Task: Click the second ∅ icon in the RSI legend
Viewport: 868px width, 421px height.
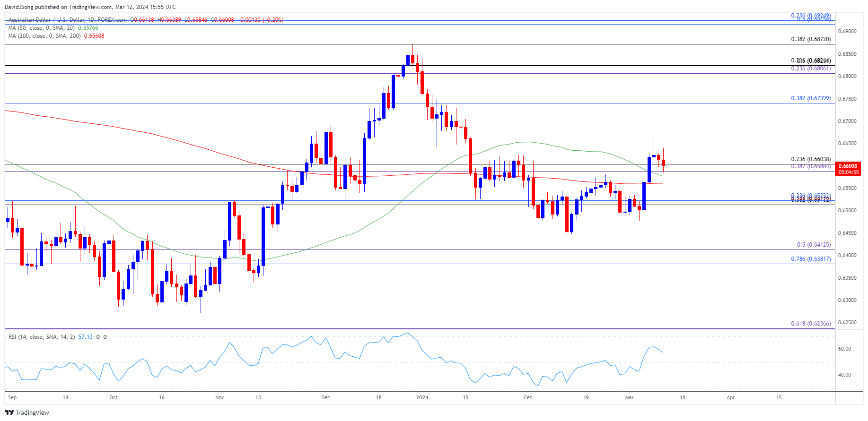Action: click(105, 337)
